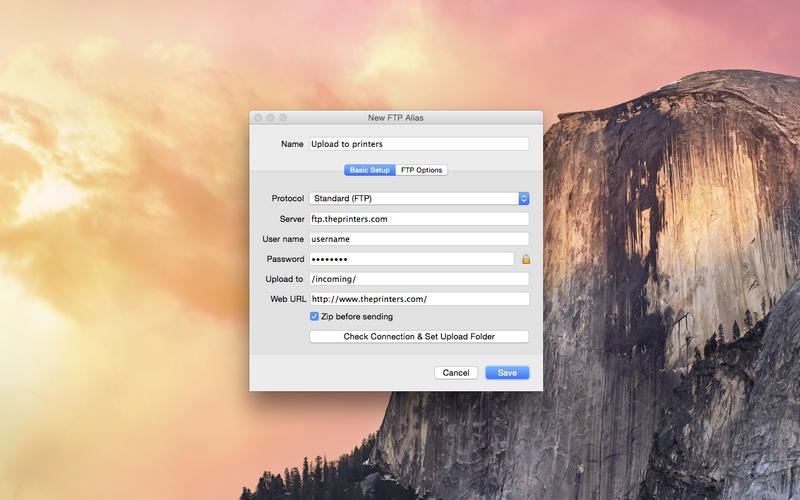Switch to the FTP Options tab
Screen dimensions: 800x500
coord(422,170)
